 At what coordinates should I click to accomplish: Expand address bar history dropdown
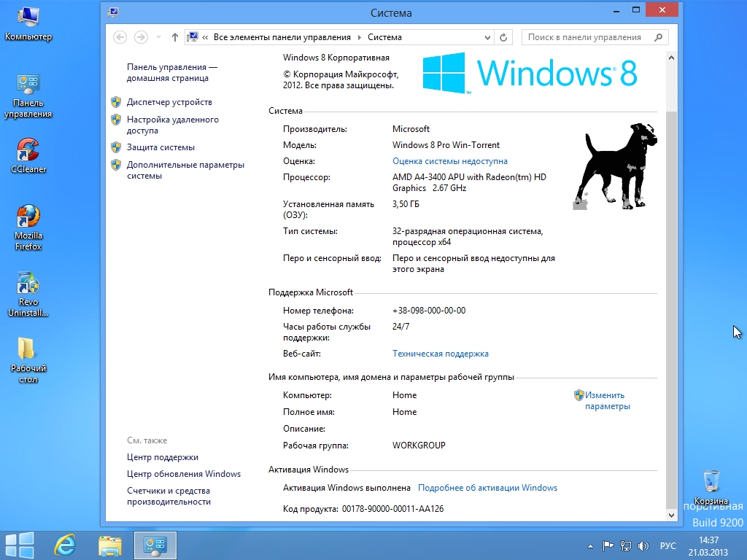tap(487, 37)
